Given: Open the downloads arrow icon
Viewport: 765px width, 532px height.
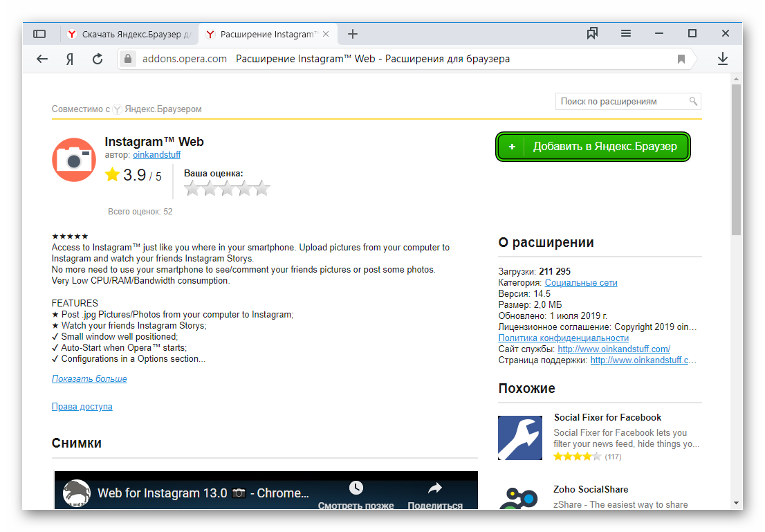Looking at the screenshot, I should tap(723, 59).
